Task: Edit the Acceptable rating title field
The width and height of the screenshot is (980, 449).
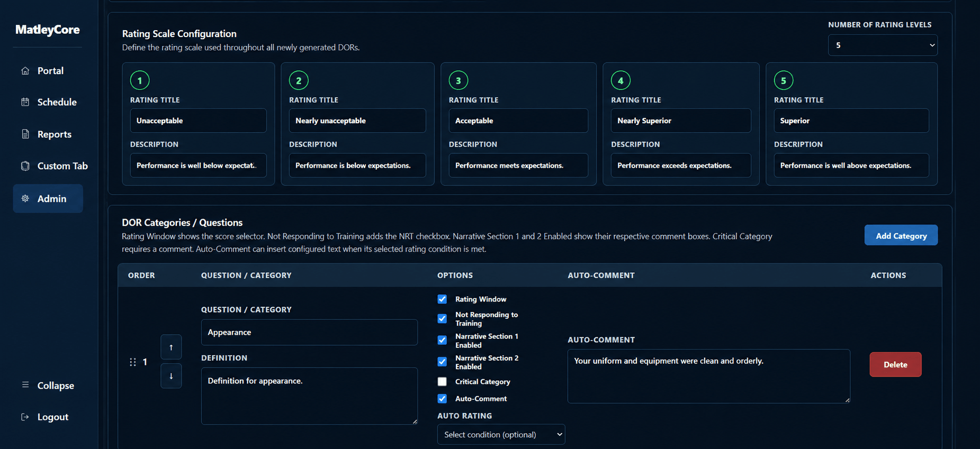Action: (x=518, y=121)
